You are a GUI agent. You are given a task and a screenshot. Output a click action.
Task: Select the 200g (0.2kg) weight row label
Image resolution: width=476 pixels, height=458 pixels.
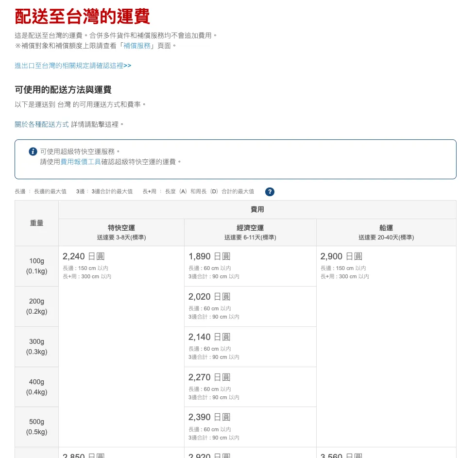(x=37, y=306)
